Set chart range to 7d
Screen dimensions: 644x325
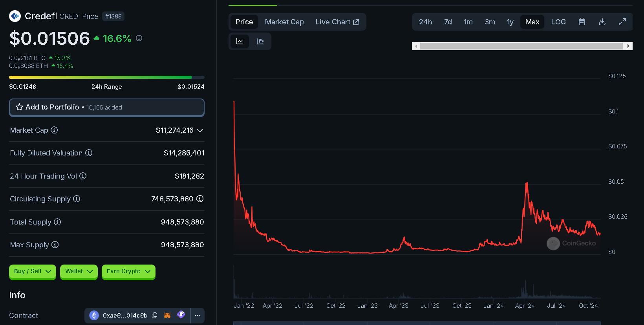(448, 22)
